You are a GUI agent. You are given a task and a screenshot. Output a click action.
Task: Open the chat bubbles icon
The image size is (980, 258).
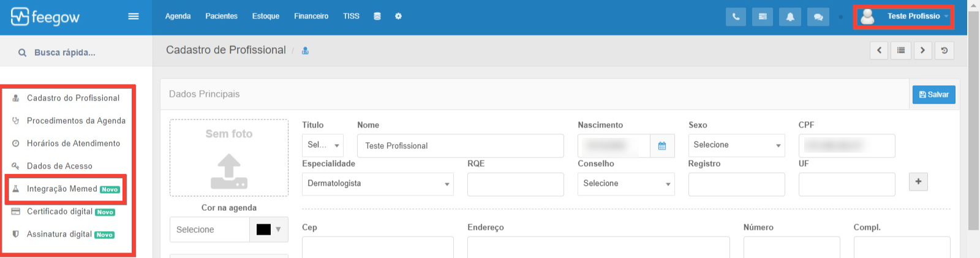click(818, 17)
